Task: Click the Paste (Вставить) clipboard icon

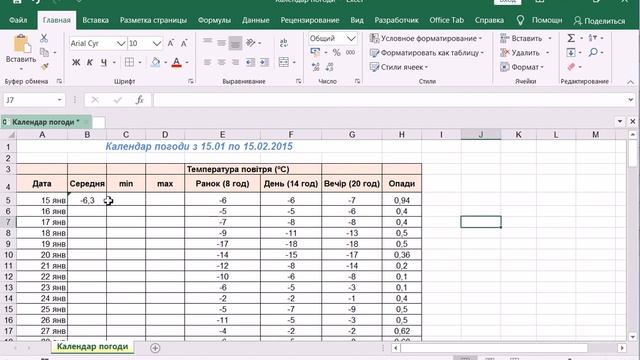Action: [21, 44]
